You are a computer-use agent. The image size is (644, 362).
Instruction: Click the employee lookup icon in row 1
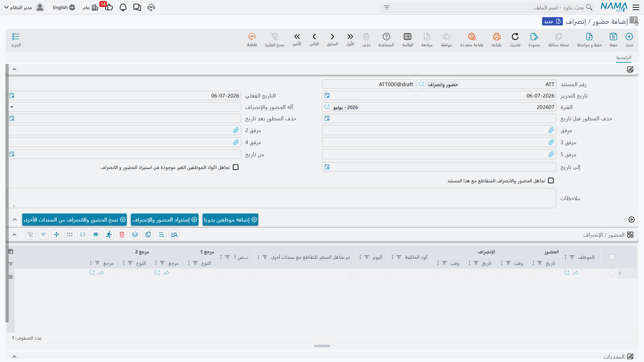[x=567, y=273]
